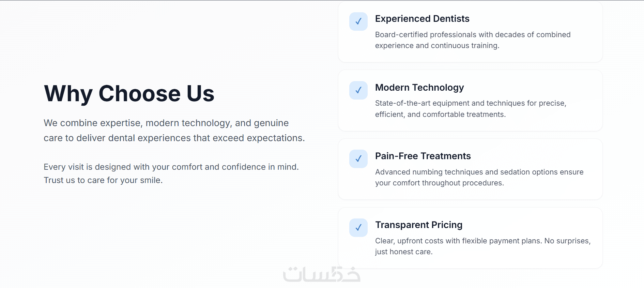Screen dimensions: 644x288
Task: Click the Why Choose Us title
Action: (129, 93)
